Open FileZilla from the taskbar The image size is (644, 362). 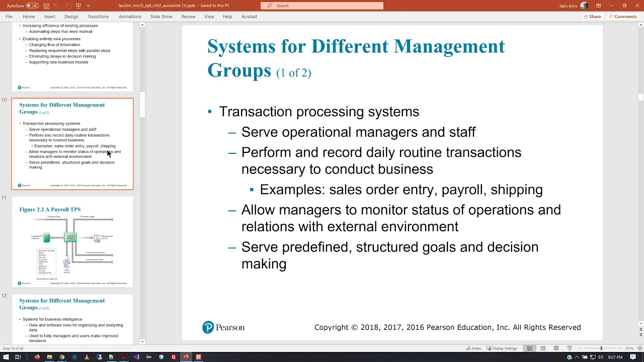174,357
